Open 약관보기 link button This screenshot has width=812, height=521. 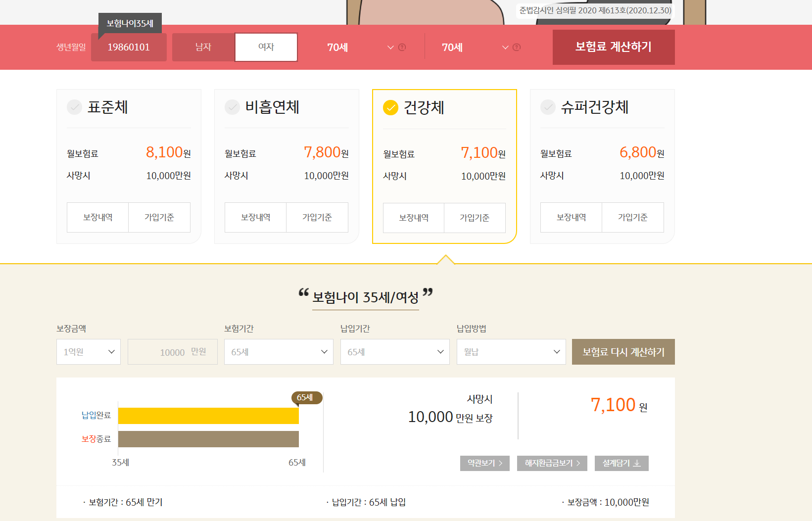pyautogui.click(x=485, y=463)
